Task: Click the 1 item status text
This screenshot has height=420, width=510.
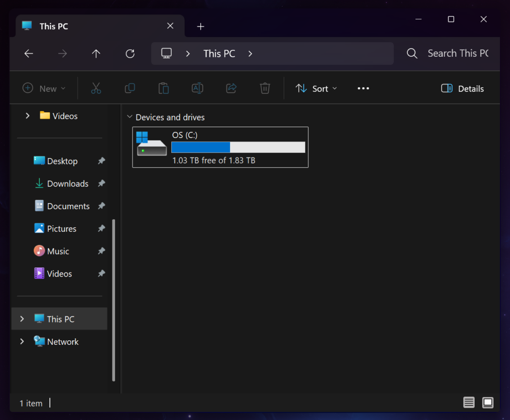Action: click(31, 404)
